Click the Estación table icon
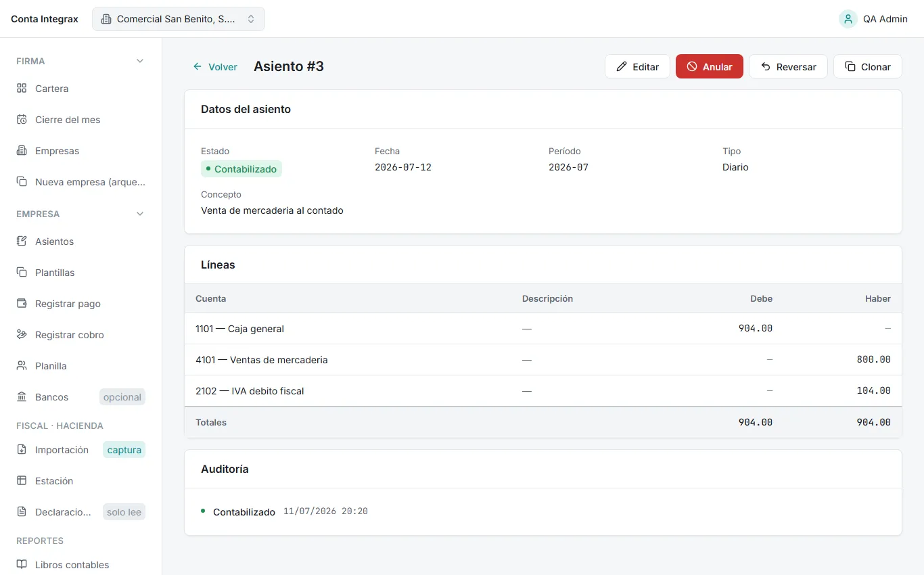The width and height of the screenshot is (924, 575). [22, 481]
